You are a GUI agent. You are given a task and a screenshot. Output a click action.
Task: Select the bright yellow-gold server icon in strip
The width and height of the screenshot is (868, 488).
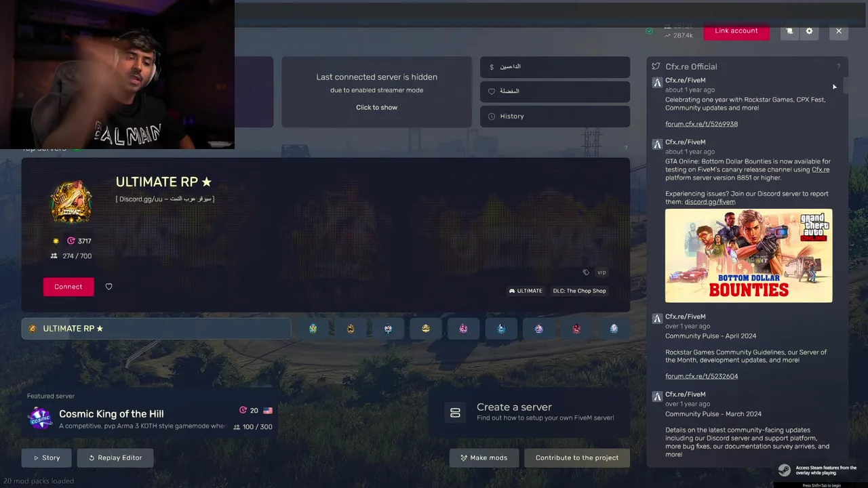[x=426, y=329]
